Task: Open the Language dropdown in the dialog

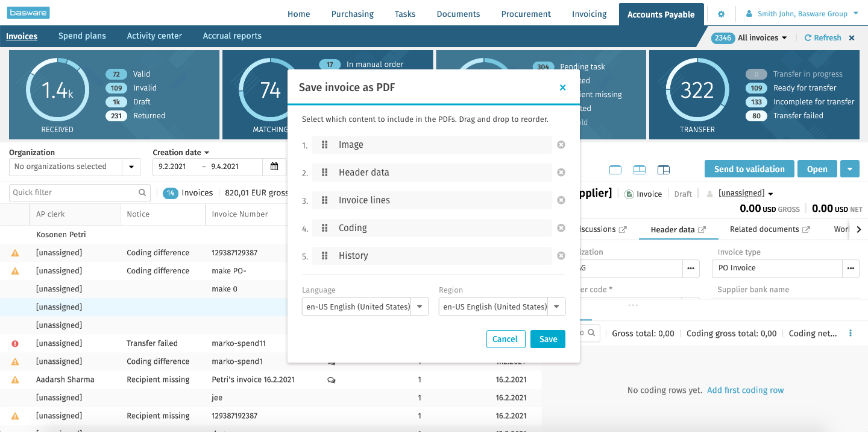Action: tap(420, 307)
